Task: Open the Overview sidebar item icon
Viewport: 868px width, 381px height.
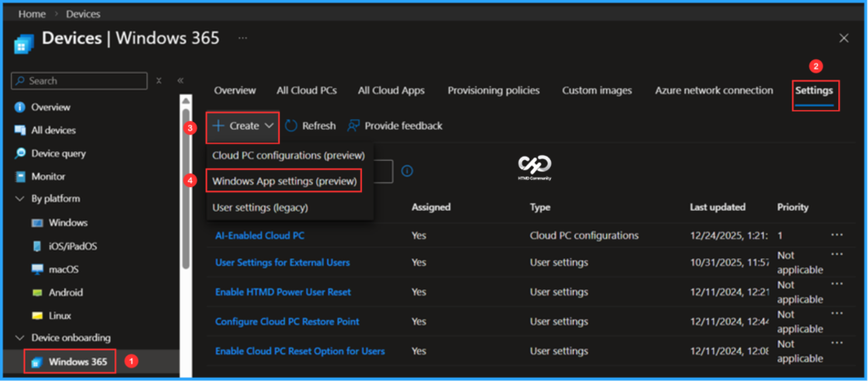Action: [20, 108]
